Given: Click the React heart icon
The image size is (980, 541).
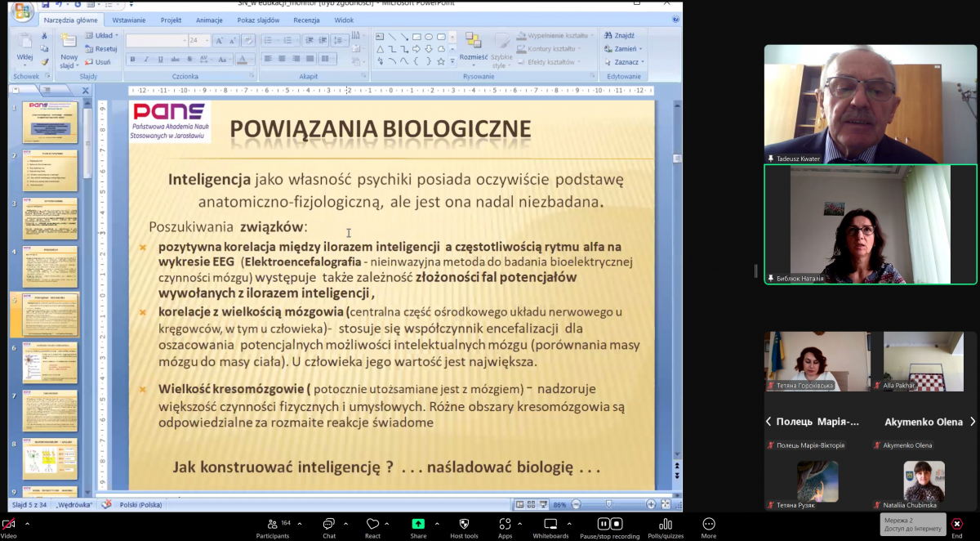Looking at the screenshot, I should (x=372, y=525).
